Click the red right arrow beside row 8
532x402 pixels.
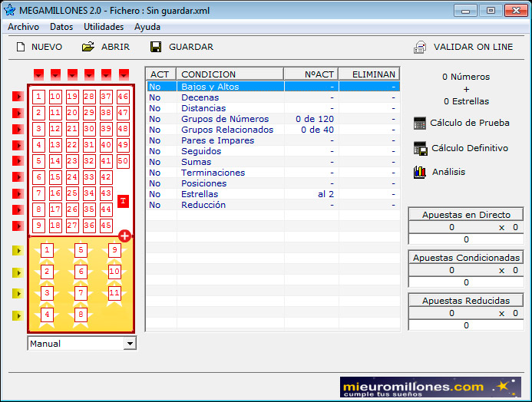18,209
